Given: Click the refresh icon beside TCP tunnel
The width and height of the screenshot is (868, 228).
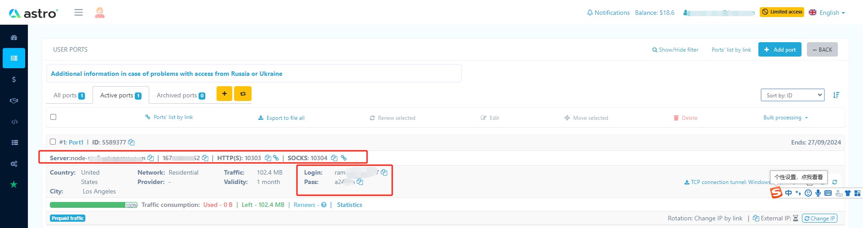Looking at the screenshot, I should tap(834, 182).
